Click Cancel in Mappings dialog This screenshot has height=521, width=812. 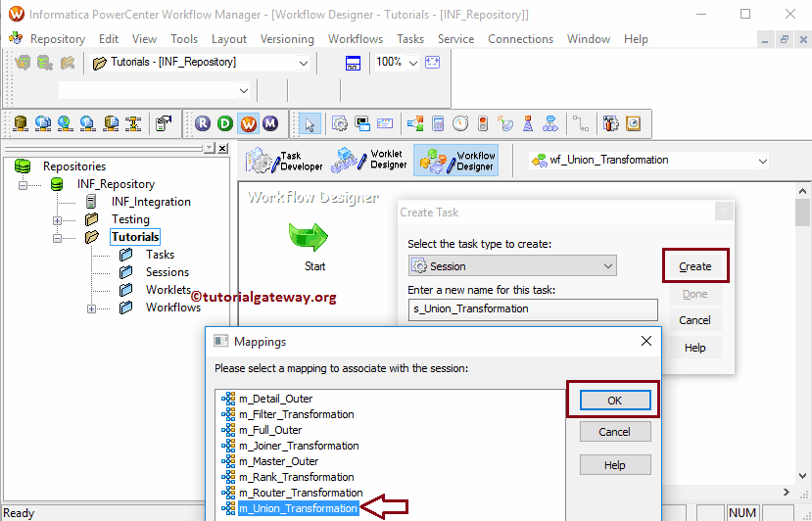click(615, 432)
